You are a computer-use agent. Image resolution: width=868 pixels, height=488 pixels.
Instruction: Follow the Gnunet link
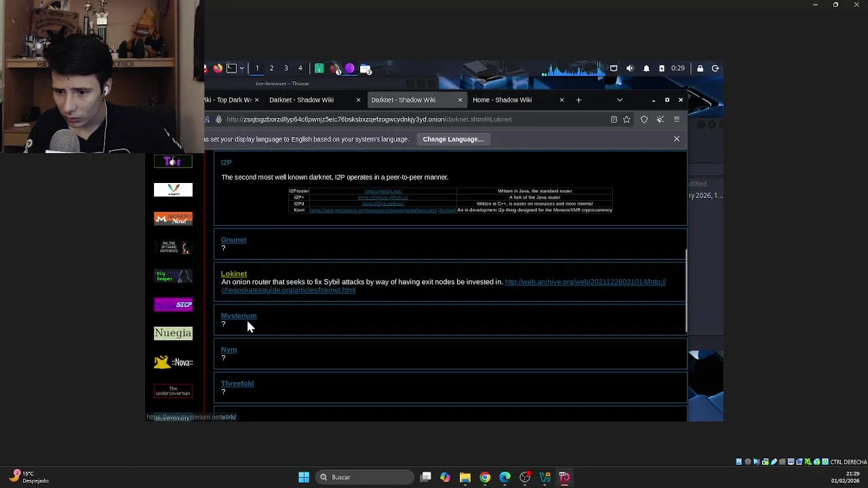click(233, 240)
